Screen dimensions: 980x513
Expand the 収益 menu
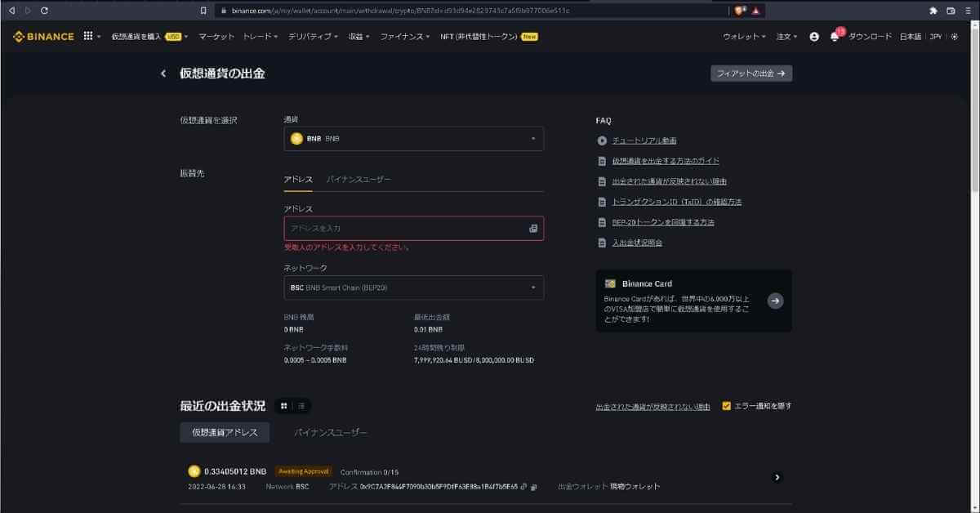(359, 37)
